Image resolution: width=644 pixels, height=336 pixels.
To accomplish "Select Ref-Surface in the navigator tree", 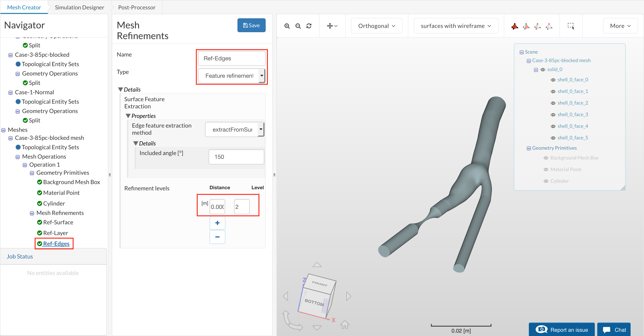I will (58, 222).
